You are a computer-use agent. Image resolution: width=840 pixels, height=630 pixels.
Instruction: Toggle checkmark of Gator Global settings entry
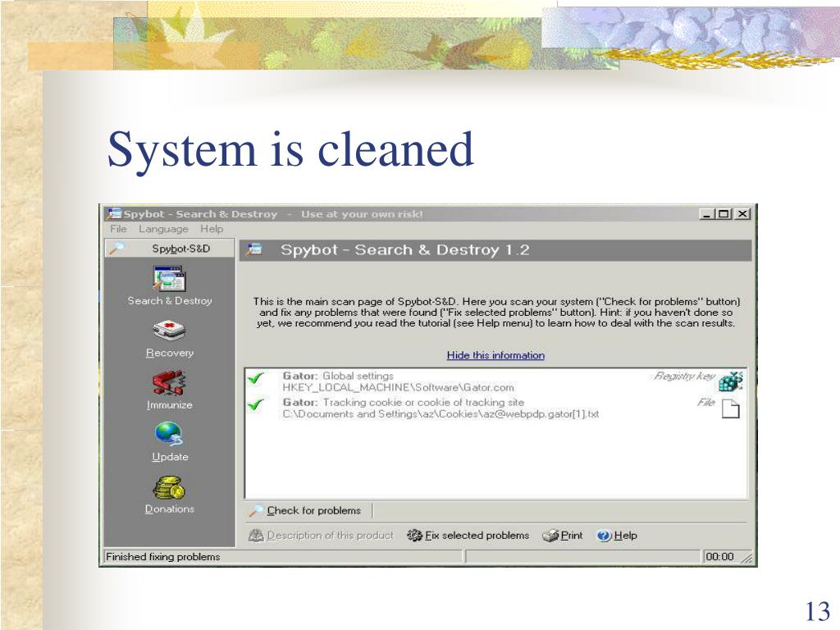256,378
